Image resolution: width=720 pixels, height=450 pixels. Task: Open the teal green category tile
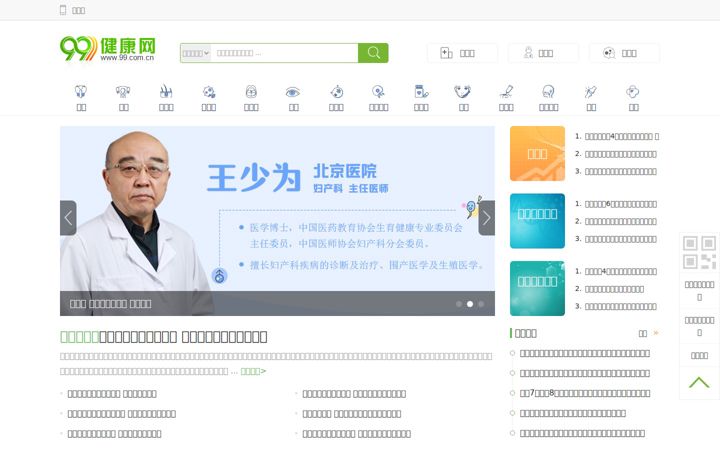click(x=537, y=288)
